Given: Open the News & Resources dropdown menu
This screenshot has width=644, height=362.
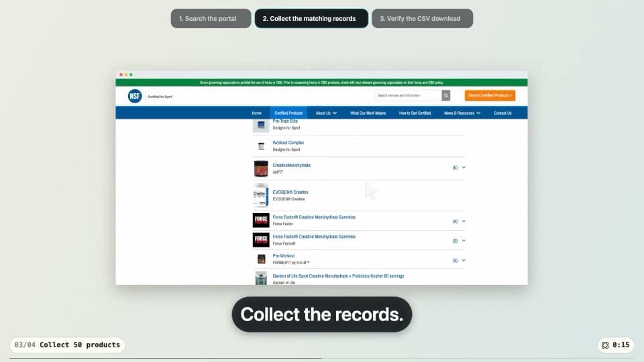Looking at the screenshot, I should [462, 113].
